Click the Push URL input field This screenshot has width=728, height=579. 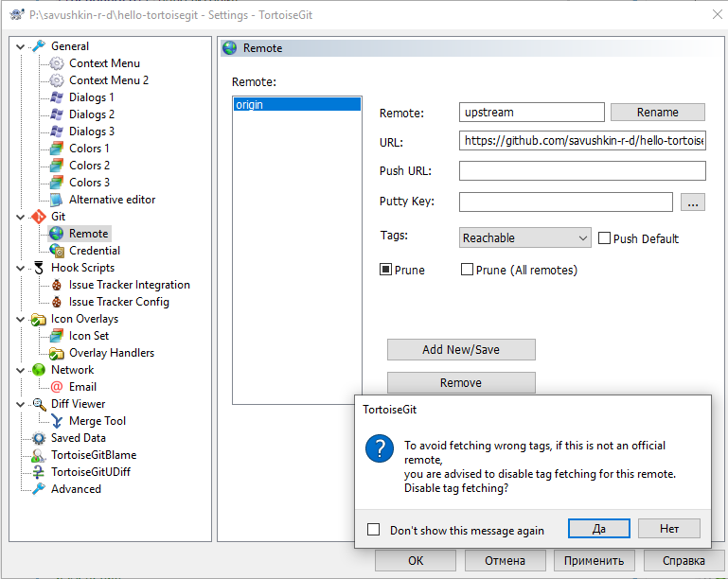point(582,170)
